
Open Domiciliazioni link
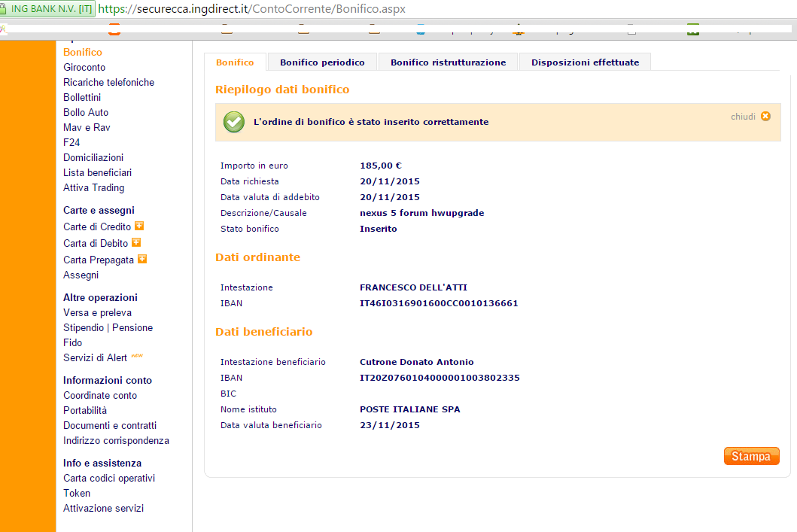click(93, 157)
